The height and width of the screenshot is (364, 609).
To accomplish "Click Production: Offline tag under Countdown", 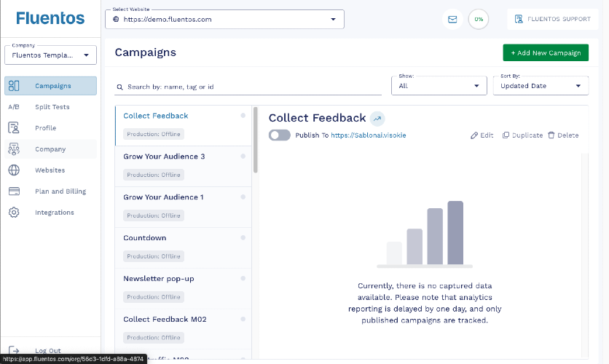I will (x=154, y=256).
